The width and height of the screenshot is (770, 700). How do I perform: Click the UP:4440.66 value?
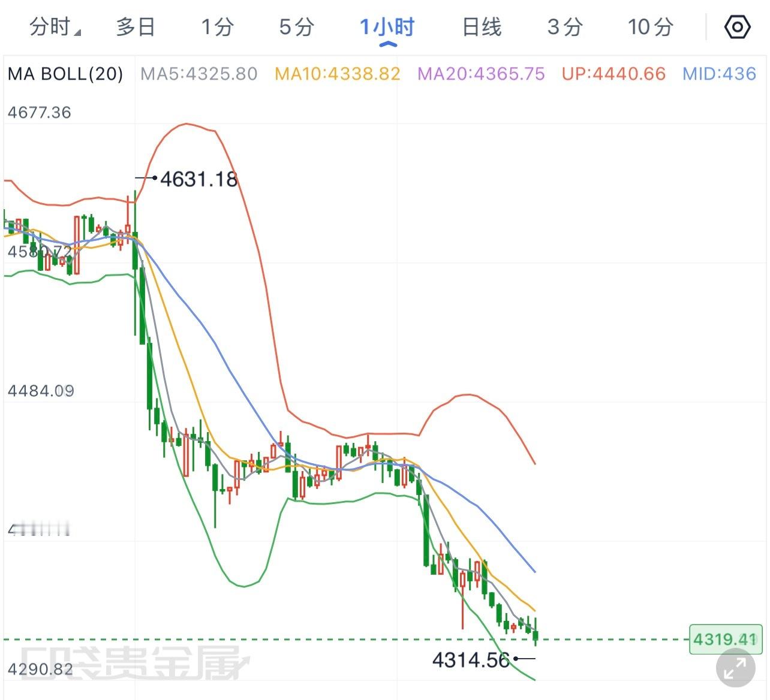(x=614, y=74)
